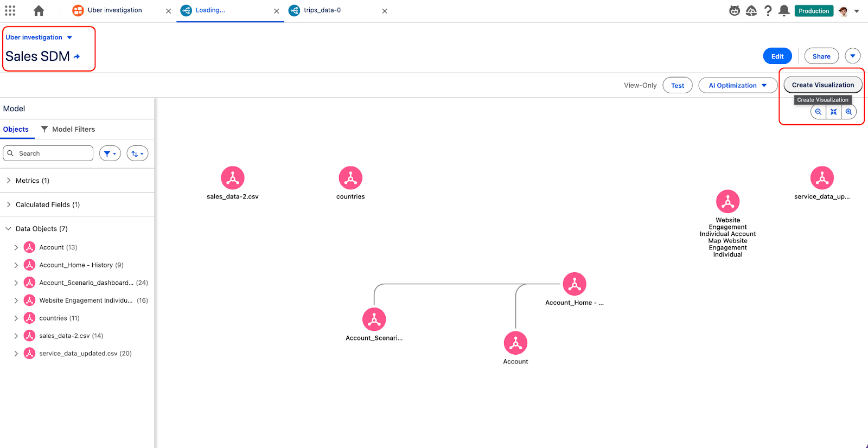868x448 pixels.
Task: Select the sales_data-2.csv node on canvas
Action: (233, 178)
